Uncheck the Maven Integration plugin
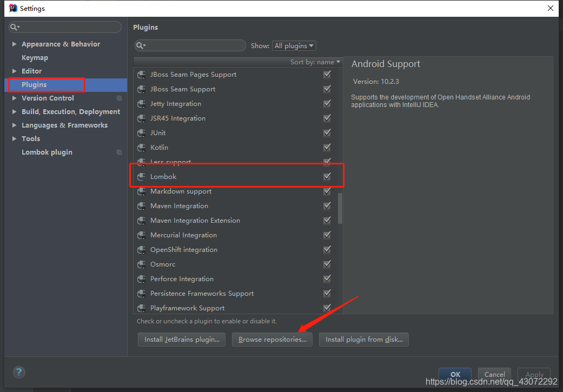The image size is (563, 392). (x=327, y=205)
